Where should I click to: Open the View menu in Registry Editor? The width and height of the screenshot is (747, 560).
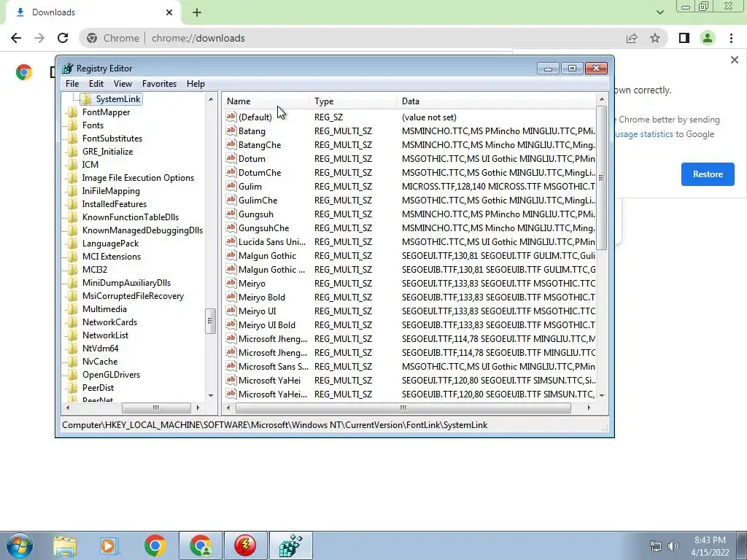click(123, 84)
